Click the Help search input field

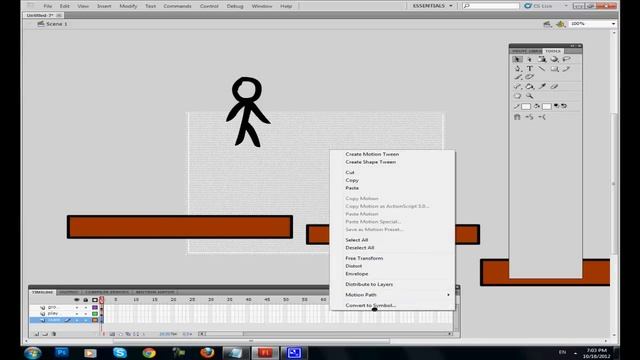click(x=491, y=6)
